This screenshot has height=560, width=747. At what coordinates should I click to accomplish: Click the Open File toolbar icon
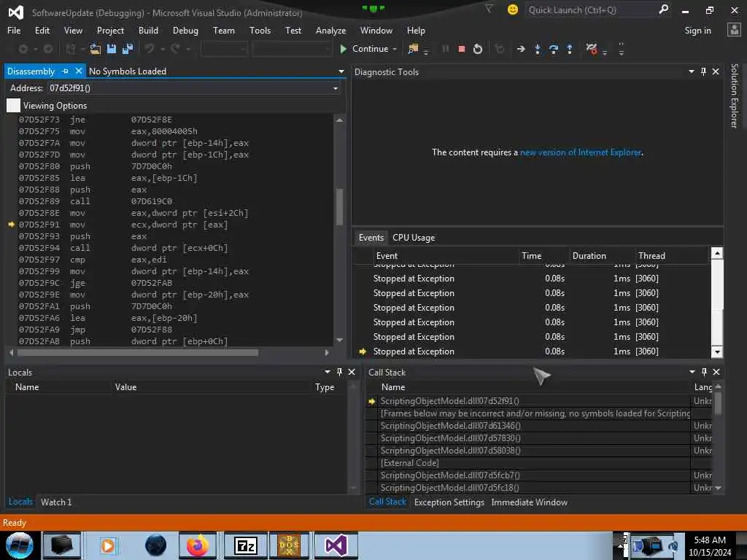tap(96, 49)
